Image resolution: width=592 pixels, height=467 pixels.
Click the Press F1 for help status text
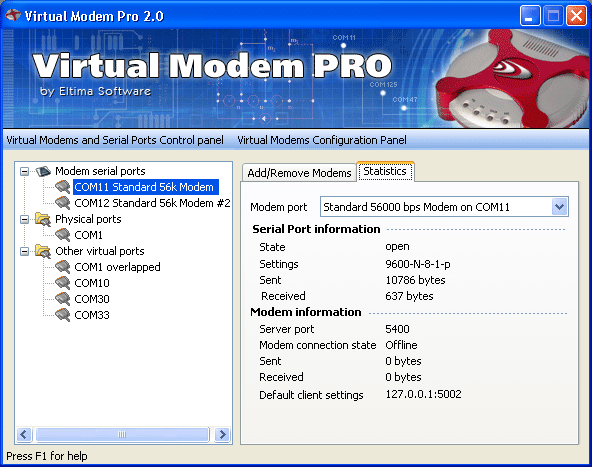(x=47, y=456)
